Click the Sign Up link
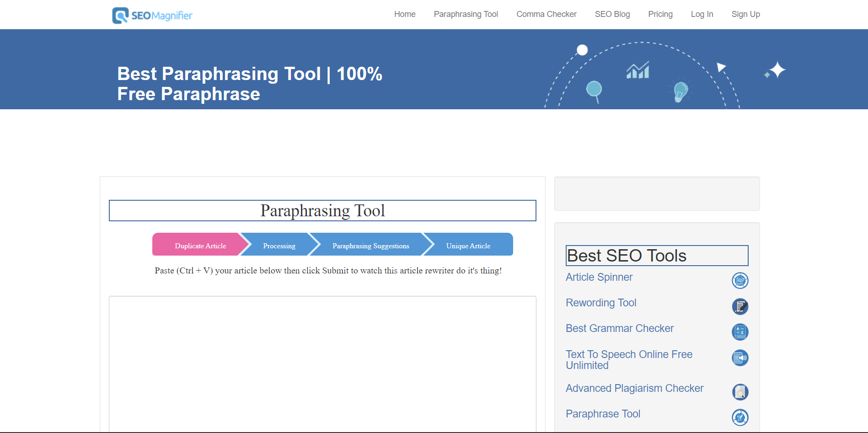 pyautogui.click(x=745, y=14)
